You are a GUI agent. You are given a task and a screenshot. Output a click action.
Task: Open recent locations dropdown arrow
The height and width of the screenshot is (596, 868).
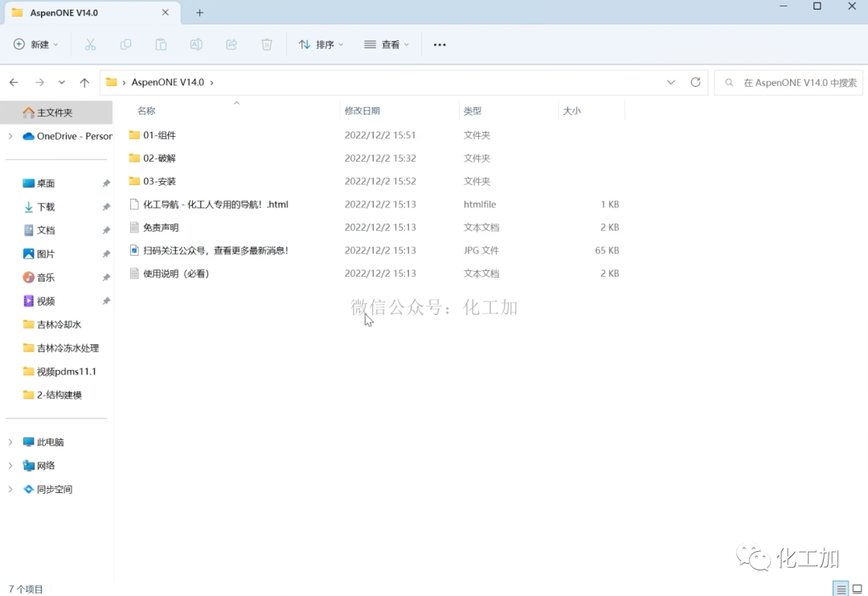(61, 83)
